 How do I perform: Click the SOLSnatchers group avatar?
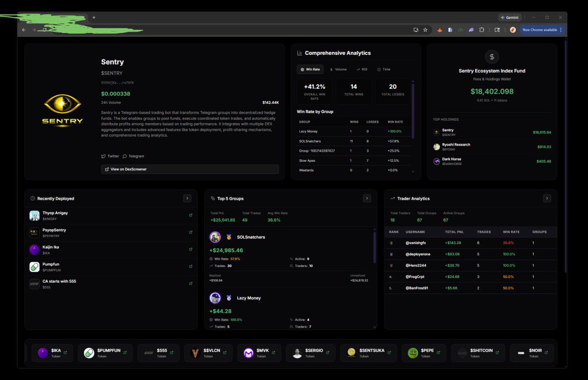click(215, 237)
